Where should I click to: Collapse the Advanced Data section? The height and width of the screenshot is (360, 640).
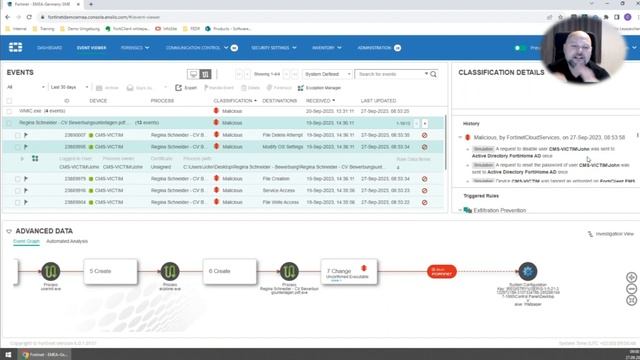tap(9, 231)
